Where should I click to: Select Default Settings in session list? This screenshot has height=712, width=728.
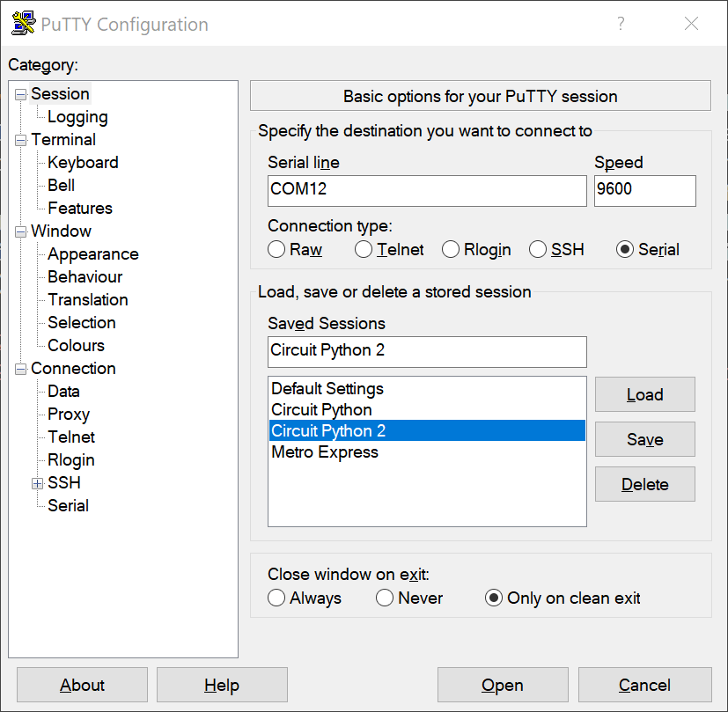click(x=427, y=388)
